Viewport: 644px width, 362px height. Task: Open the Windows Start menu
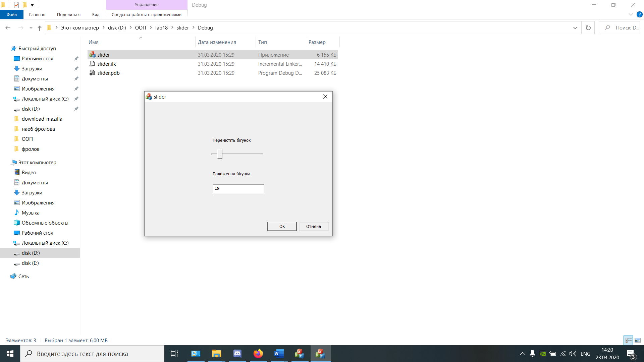[x=10, y=354]
